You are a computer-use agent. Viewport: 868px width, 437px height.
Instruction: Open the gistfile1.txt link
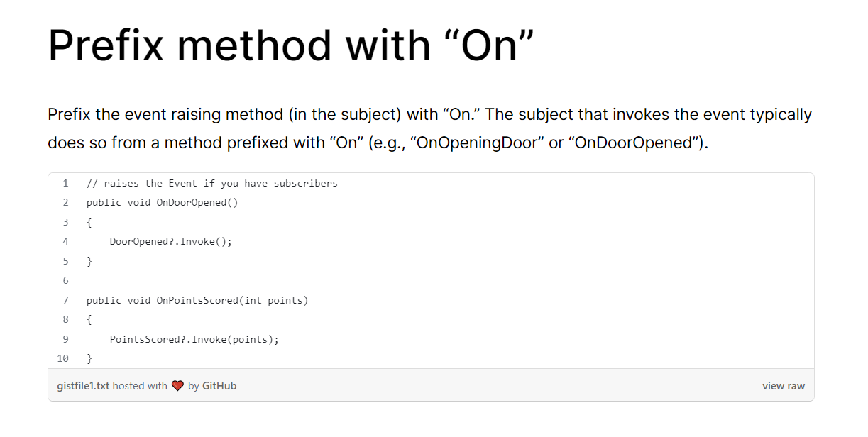(83, 386)
